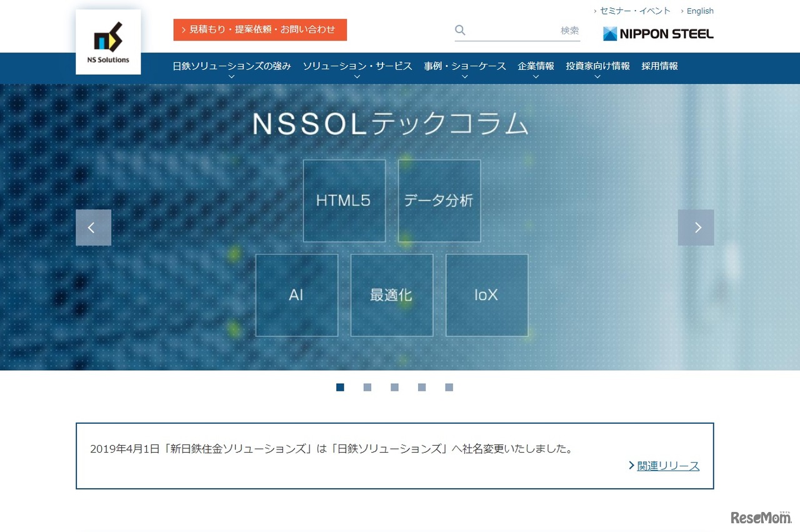Select the AI tile
800x532 pixels.
point(296,294)
